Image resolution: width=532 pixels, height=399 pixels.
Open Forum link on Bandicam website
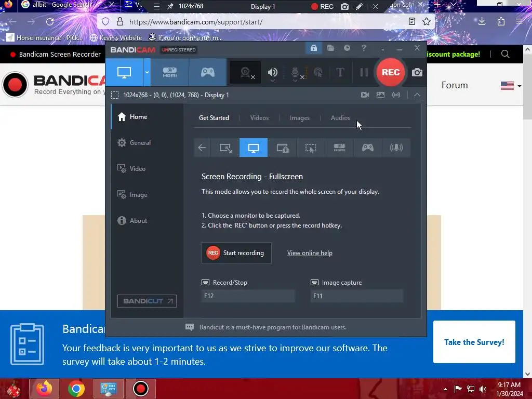pyautogui.click(x=454, y=85)
